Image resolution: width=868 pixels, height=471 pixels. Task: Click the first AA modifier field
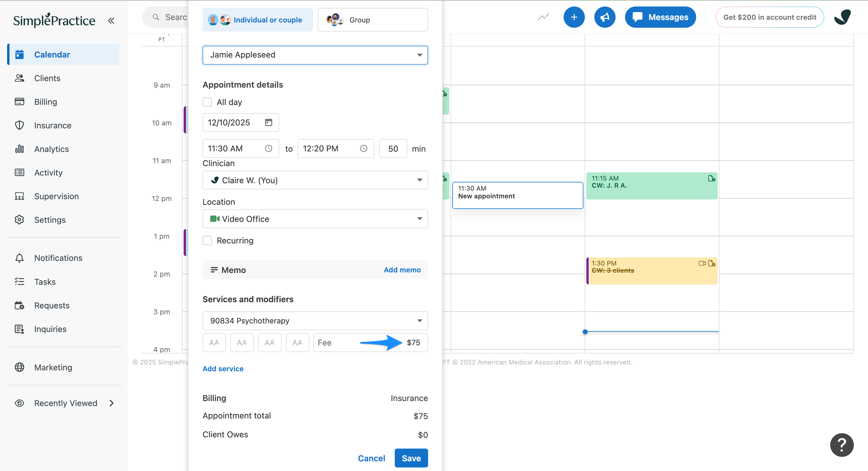(x=214, y=343)
